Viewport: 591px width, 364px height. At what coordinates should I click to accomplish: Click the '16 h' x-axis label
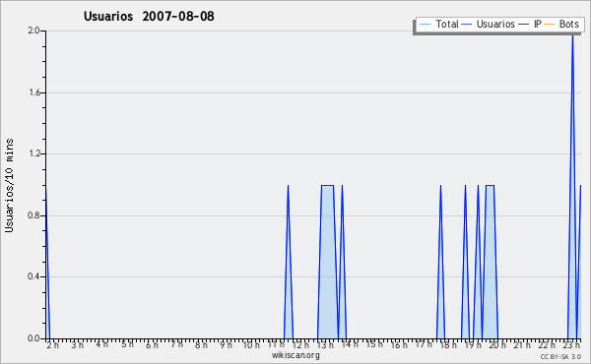click(x=399, y=345)
